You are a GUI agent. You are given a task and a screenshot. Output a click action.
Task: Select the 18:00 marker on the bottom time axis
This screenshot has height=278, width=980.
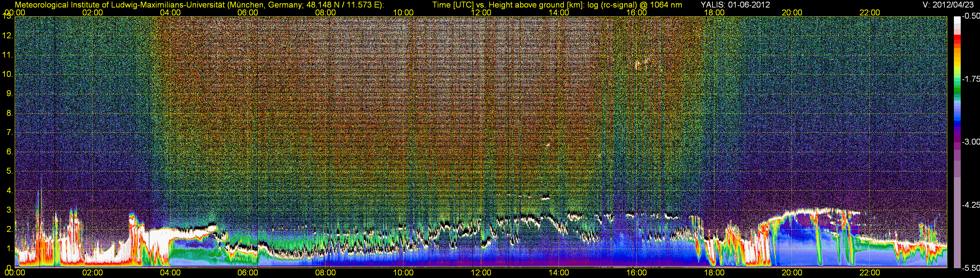coord(714,273)
